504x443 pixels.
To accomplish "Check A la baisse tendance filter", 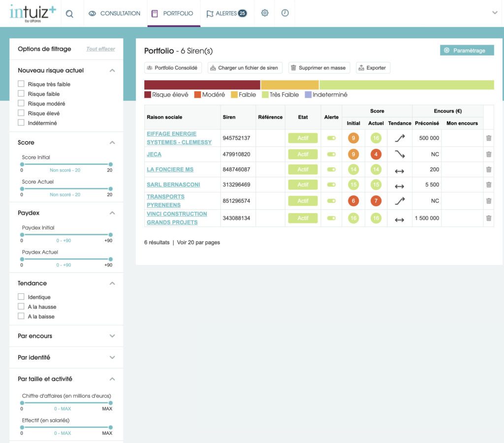I will coord(21,316).
